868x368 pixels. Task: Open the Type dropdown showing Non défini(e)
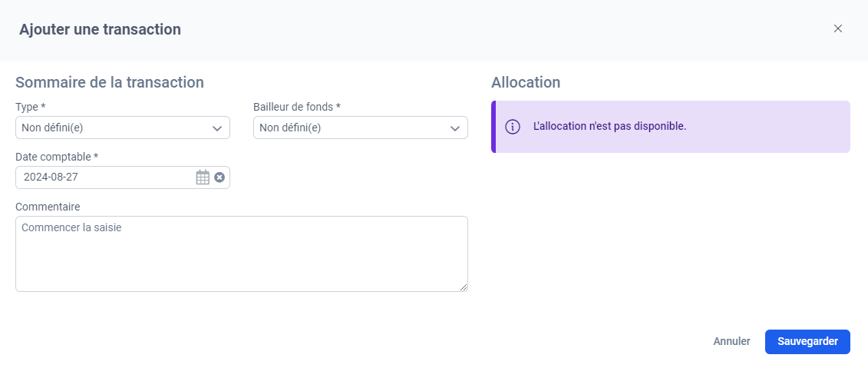point(122,128)
